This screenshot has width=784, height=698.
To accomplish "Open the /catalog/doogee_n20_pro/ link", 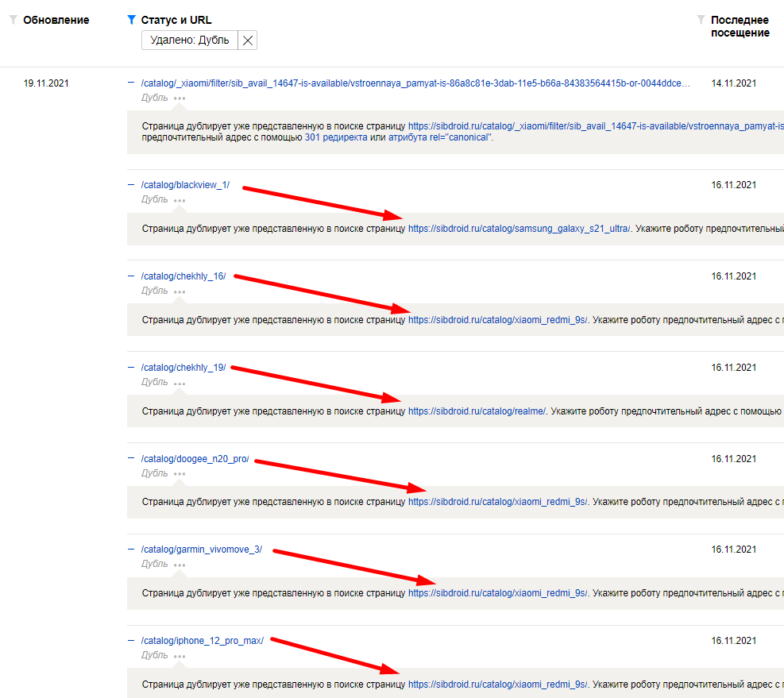I will coord(195,459).
